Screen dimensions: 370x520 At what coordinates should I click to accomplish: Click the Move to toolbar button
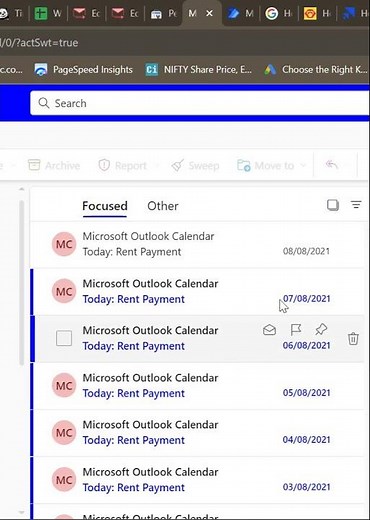266,165
